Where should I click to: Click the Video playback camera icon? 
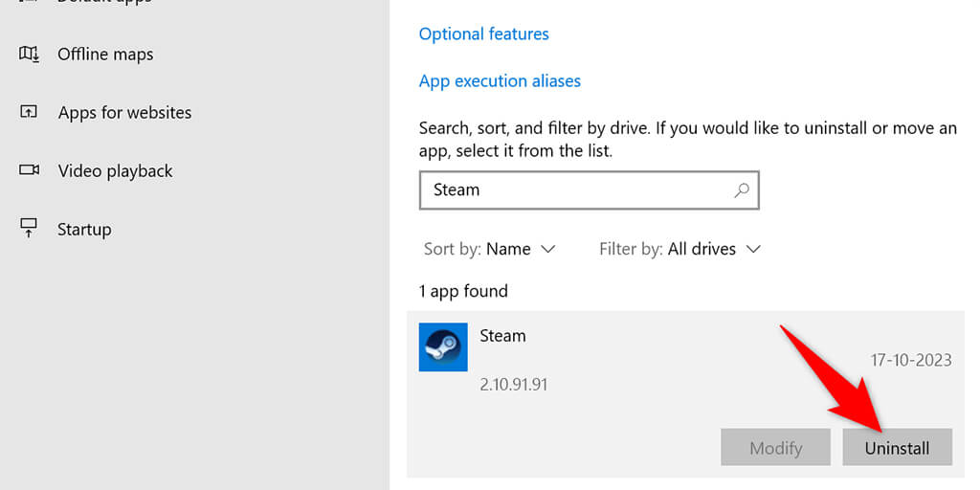[x=29, y=170]
